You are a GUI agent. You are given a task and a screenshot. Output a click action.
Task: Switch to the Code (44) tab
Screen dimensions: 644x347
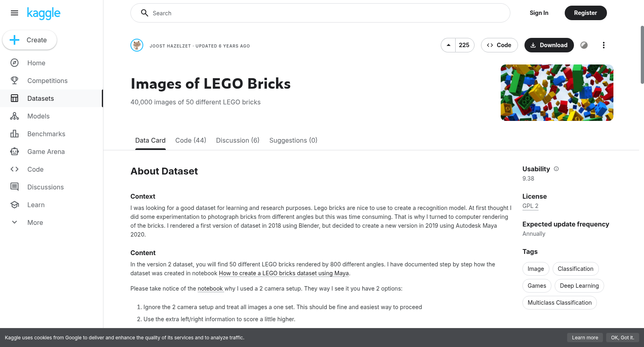click(191, 140)
